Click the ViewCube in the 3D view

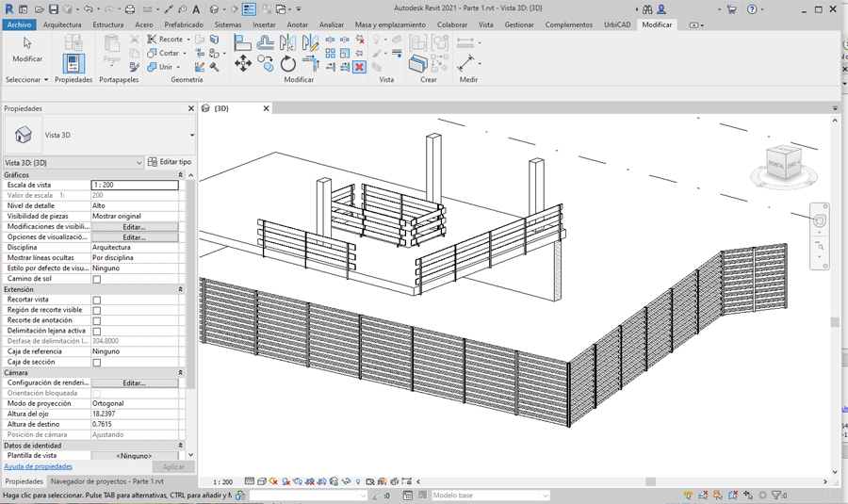pyautogui.click(x=783, y=164)
